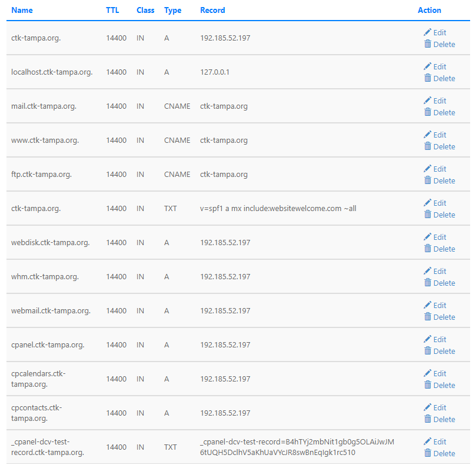The height and width of the screenshot is (465, 476).
Task: Click the Record column header
Action: [x=212, y=10]
